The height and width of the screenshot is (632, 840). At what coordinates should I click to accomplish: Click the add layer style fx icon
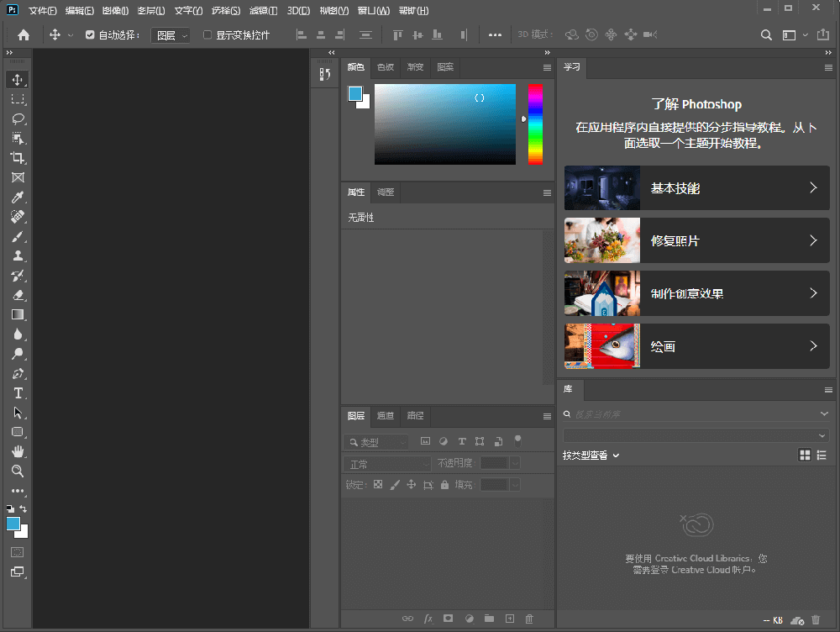[x=428, y=619]
